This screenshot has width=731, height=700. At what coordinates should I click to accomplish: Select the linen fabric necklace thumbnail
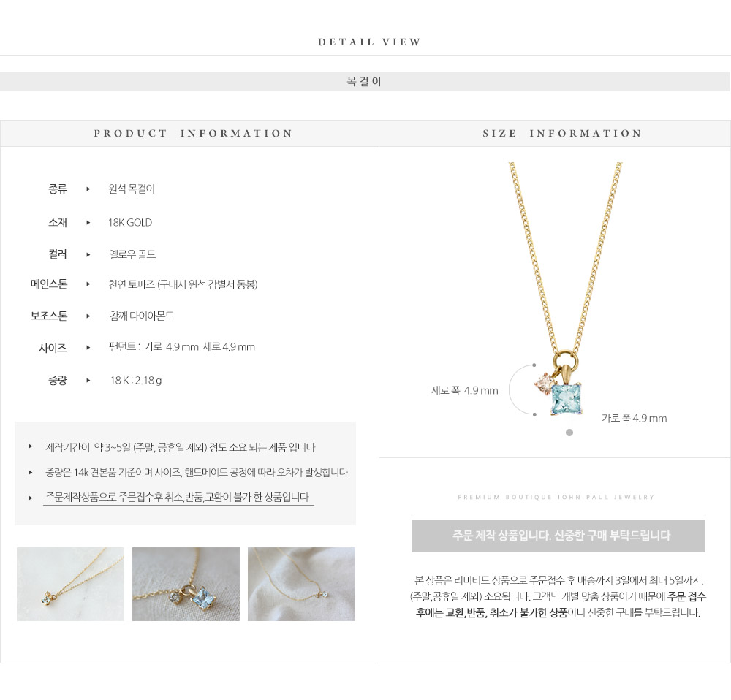click(301, 584)
